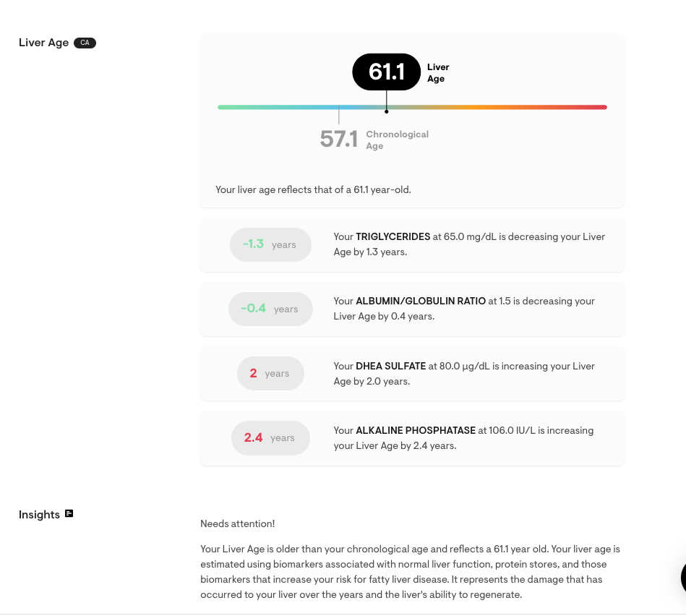Click the 61.1 Liver Age marker bubble

[x=386, y=72]
